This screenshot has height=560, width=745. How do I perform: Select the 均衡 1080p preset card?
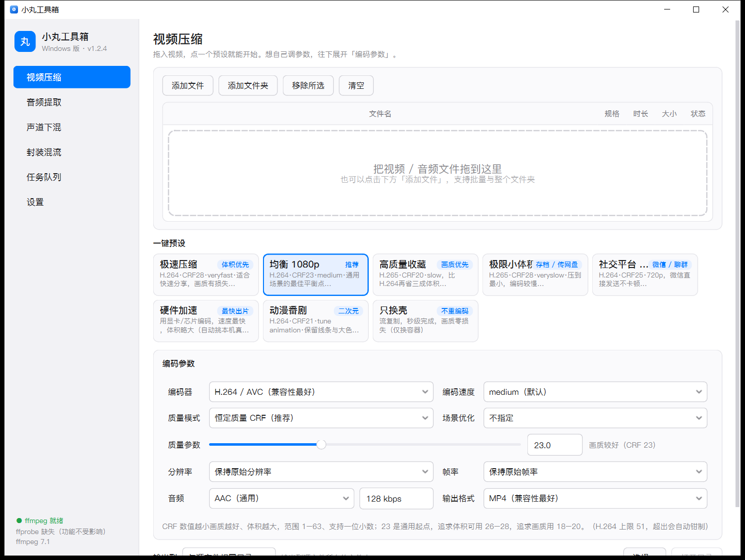tap(316, 275)
